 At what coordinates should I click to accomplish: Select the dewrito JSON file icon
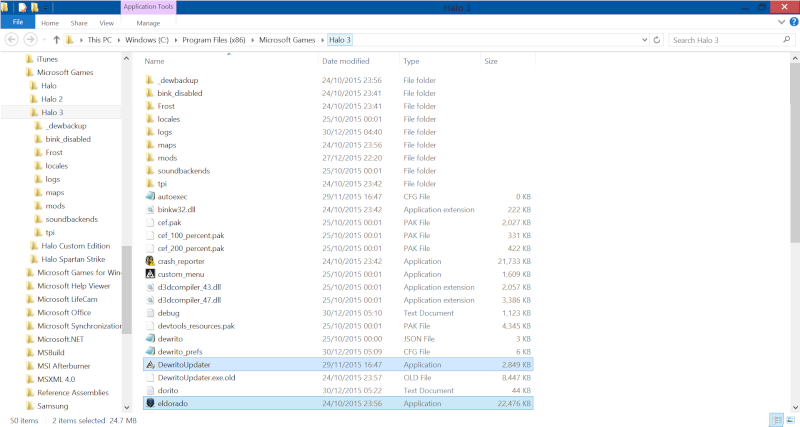tap(150, 338)
